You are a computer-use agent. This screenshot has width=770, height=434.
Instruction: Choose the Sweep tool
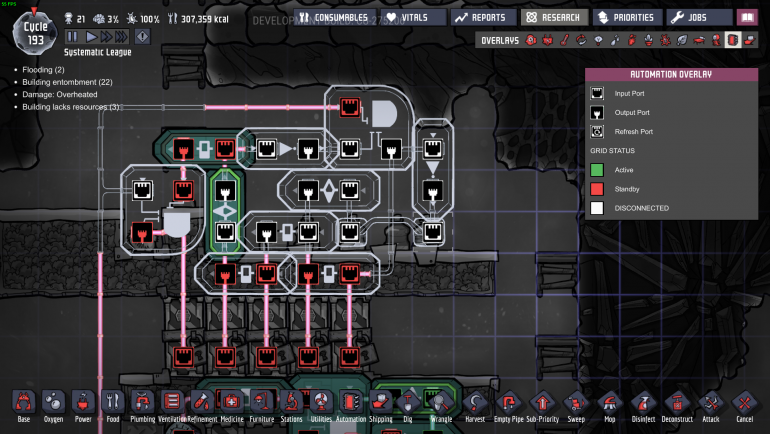click(576, 407)
